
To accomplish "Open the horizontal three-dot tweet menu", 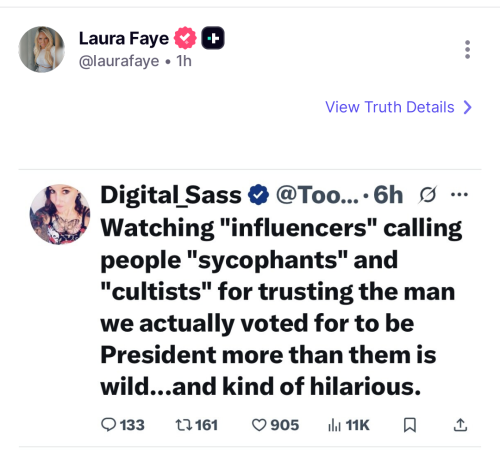I will [459, 194].
